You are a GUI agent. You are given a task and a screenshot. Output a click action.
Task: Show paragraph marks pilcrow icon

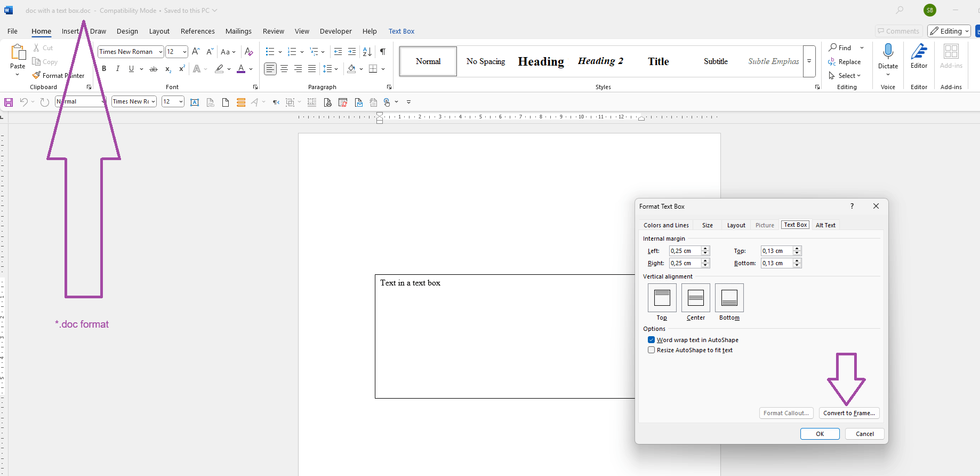pyautogui.click(x=383, y=52)
